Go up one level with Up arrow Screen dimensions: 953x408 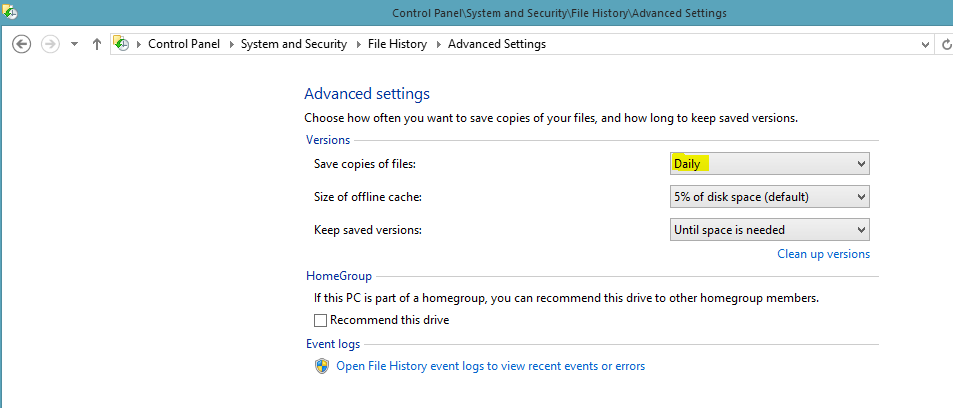coord(96,44)
